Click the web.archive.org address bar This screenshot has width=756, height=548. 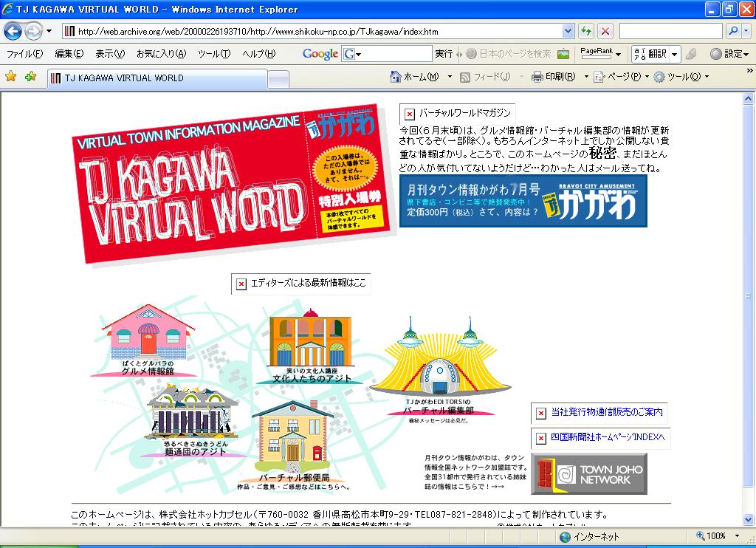(312, 31)
